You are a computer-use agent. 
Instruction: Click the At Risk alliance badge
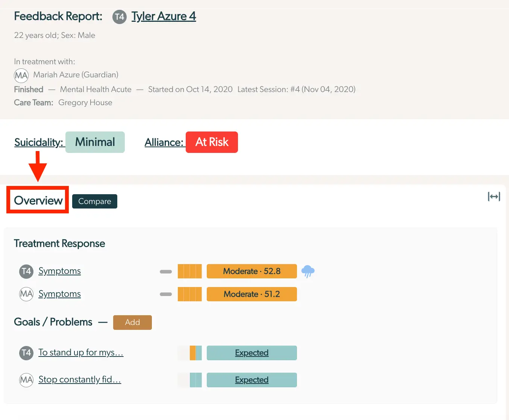tap(211, 142)
